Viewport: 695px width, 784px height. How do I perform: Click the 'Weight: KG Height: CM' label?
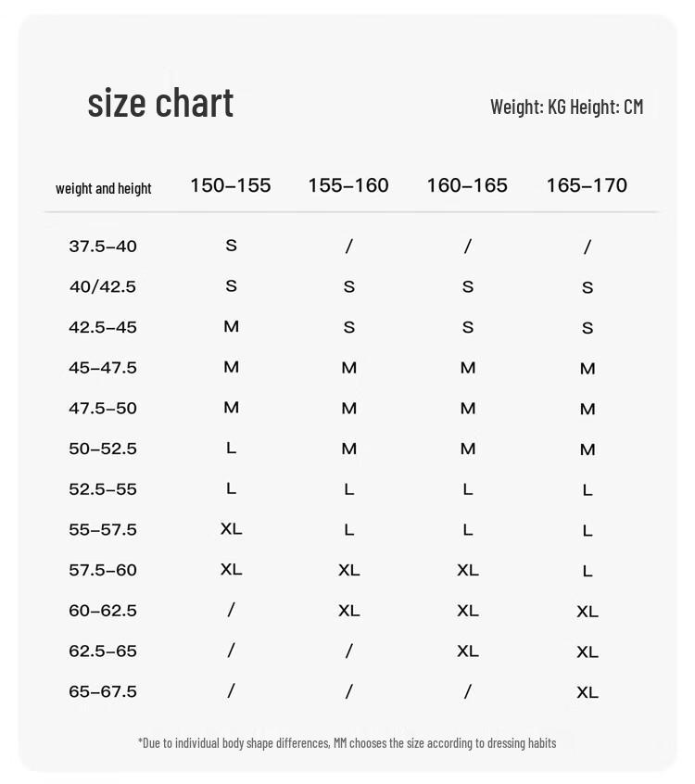[566, 107]
